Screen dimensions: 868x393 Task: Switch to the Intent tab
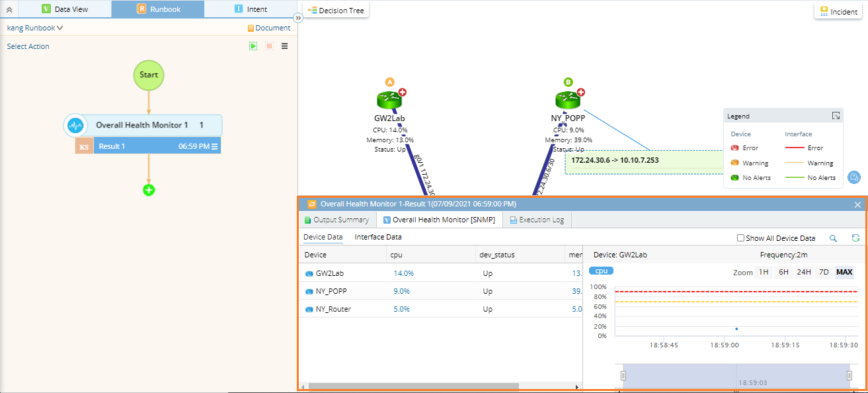click(x=251, y=9)
